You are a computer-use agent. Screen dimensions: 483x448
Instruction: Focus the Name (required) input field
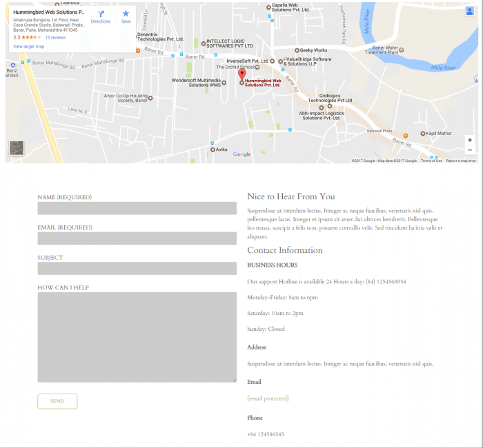pos(137,208)
